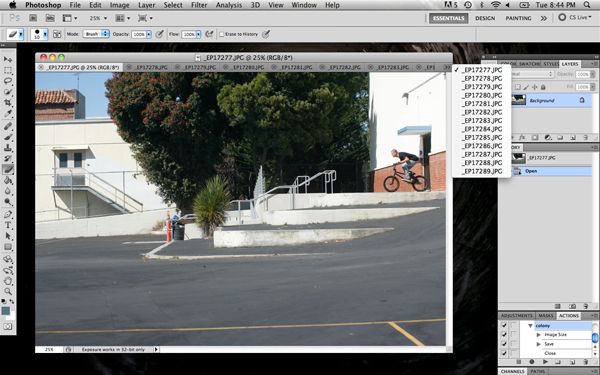
Task: Open the Opacity value dropdown arrow
Action: pos(148,34)
